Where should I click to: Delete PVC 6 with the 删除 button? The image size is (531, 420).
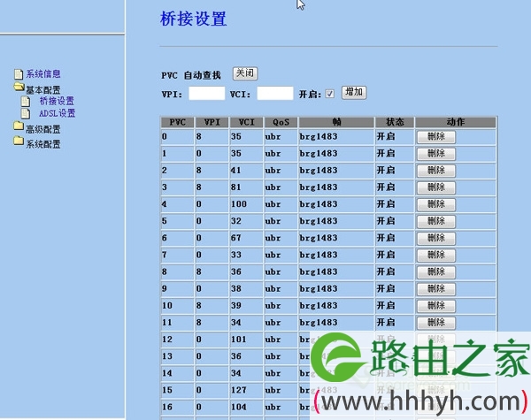tap(435, 238)
